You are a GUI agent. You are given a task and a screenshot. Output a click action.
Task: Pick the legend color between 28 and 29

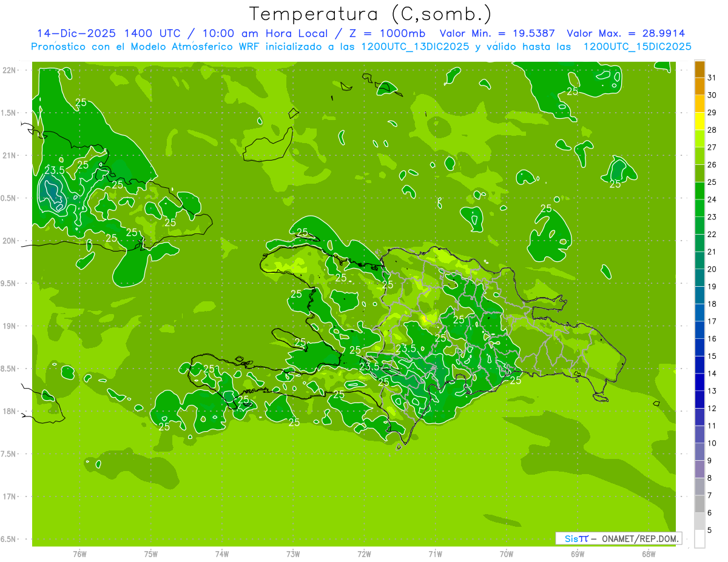pos(700,121)
